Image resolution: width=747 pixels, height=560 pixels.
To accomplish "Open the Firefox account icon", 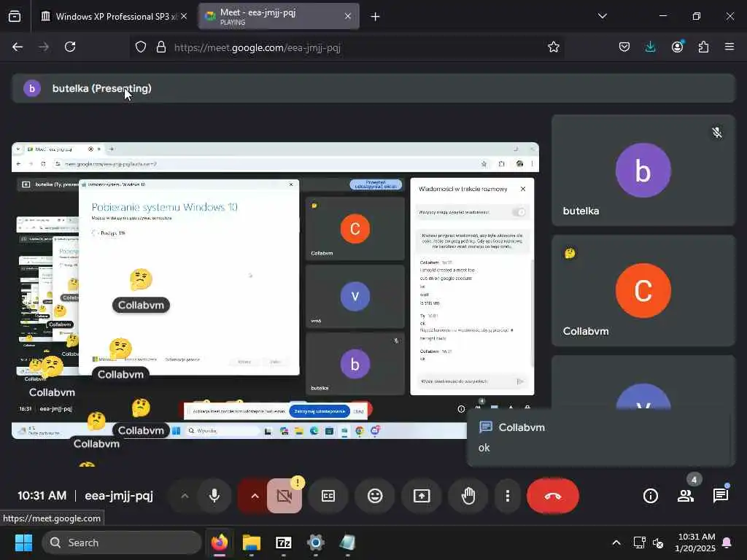I will coord(677,47).
